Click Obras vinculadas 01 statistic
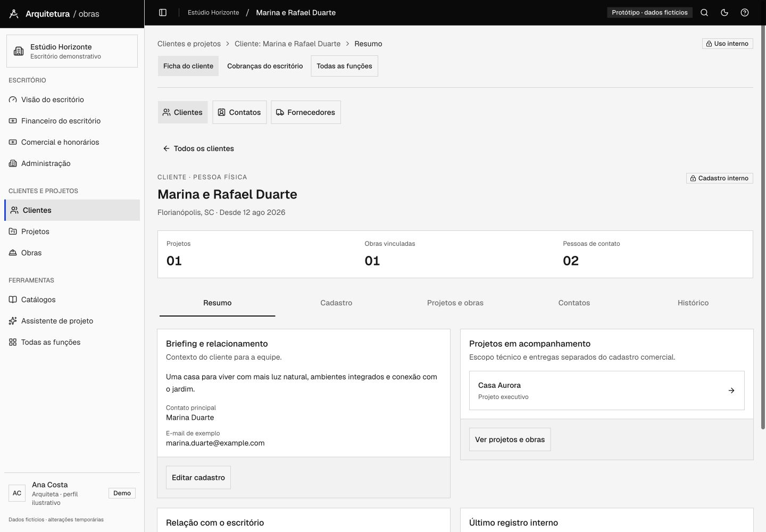 click(x=455, y=254)
